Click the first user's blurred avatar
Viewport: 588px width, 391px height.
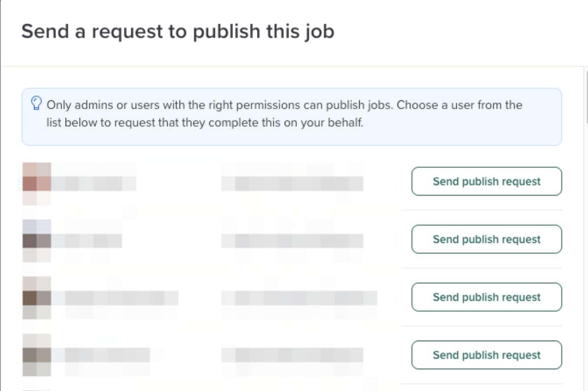click(x=37, y=183)
